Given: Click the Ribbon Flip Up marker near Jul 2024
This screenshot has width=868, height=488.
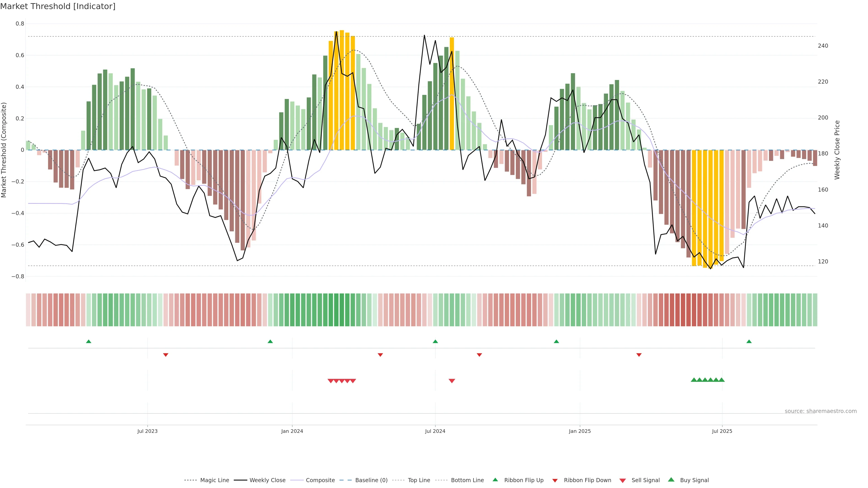Looking at the screenshot, I should click(x=435, y=342).
